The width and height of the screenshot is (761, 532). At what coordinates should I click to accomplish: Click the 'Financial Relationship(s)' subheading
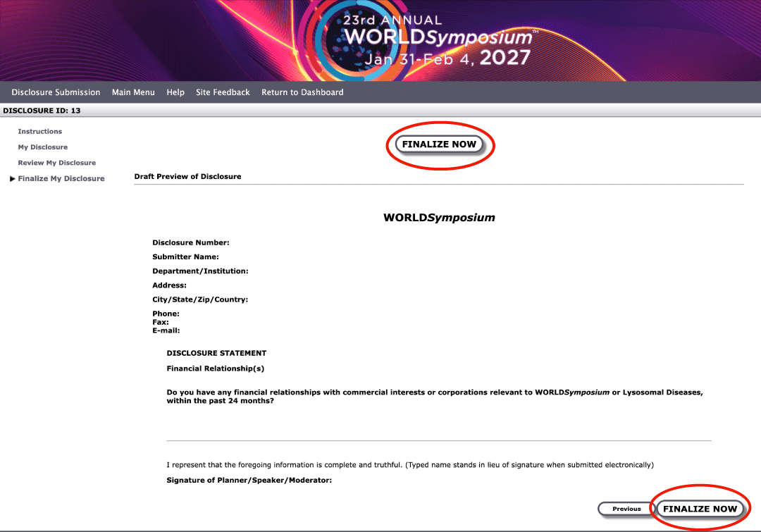[216, 369]
